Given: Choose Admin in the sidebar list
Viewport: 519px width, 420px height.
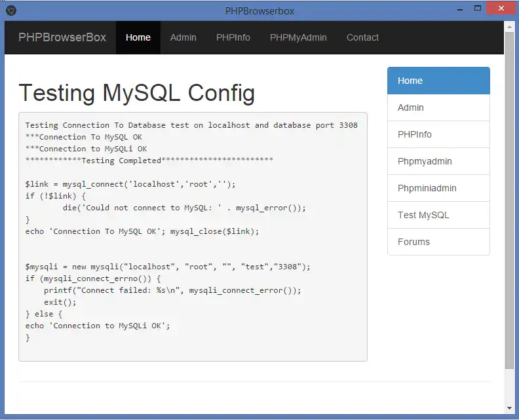Looking at the screenshot, I should click(x=438, y=107).
